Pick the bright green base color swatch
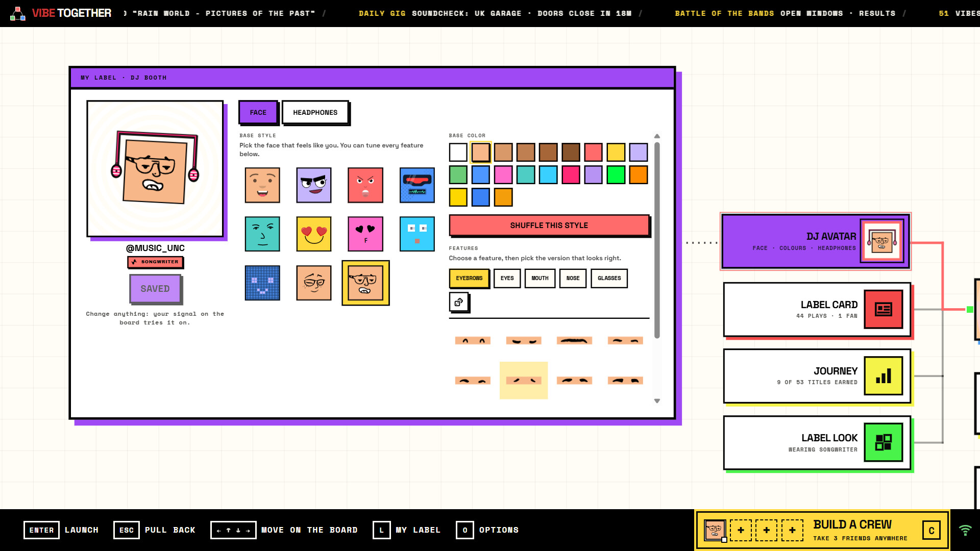Screen dimensions: 980x551 (616, 174)
